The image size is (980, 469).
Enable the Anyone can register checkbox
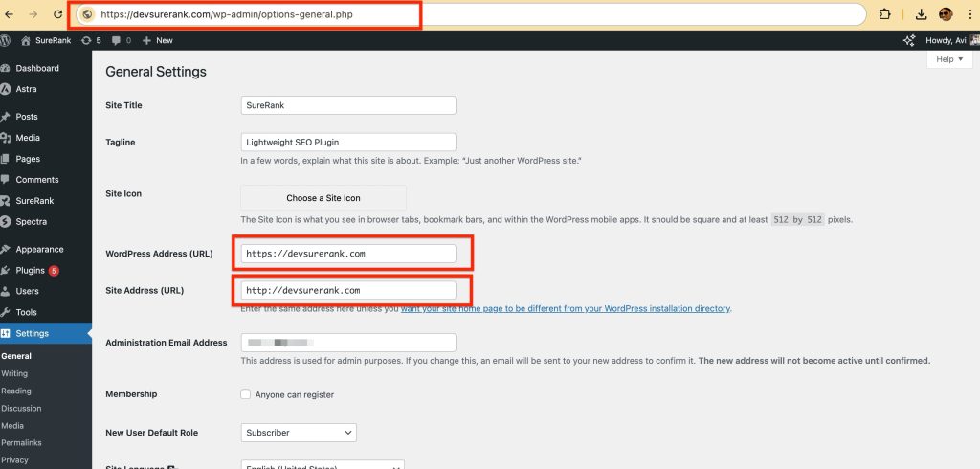246,394
